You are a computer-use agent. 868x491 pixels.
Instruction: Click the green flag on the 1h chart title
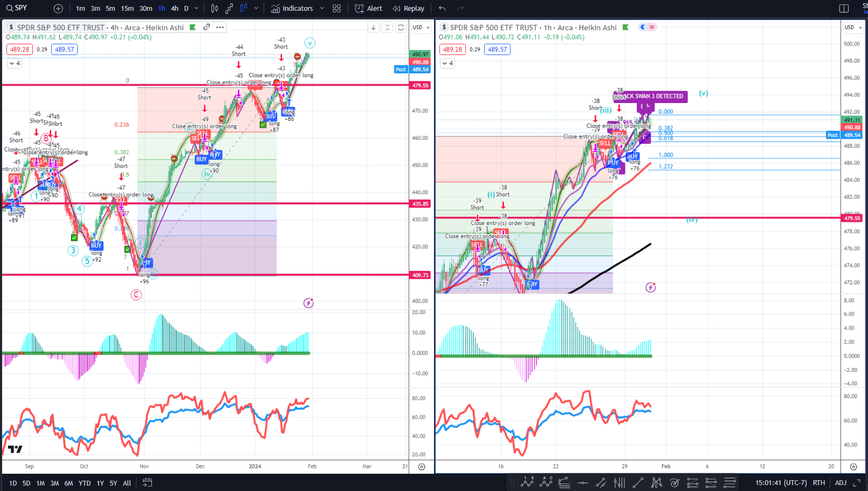click(x=626, y=28)
